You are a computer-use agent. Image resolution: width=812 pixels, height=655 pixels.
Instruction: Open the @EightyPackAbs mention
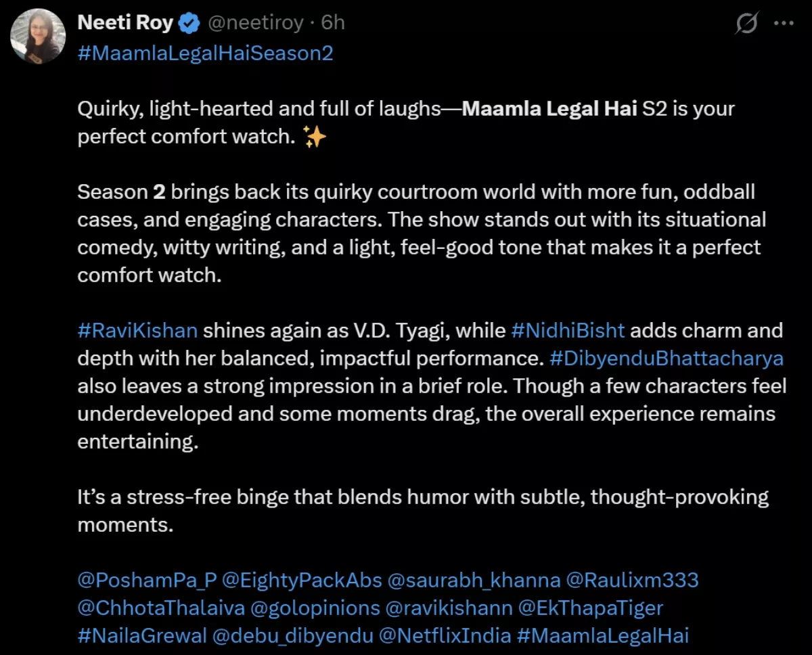pos(302,580)
